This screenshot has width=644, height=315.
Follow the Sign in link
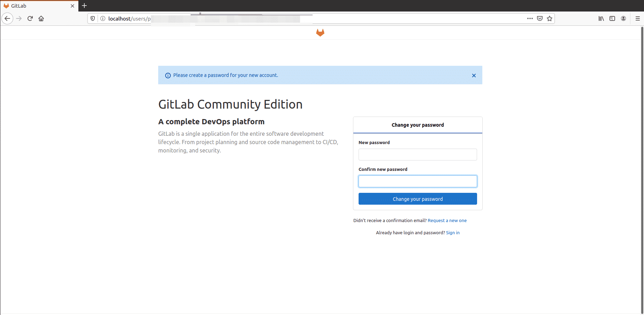pos(453,233)
